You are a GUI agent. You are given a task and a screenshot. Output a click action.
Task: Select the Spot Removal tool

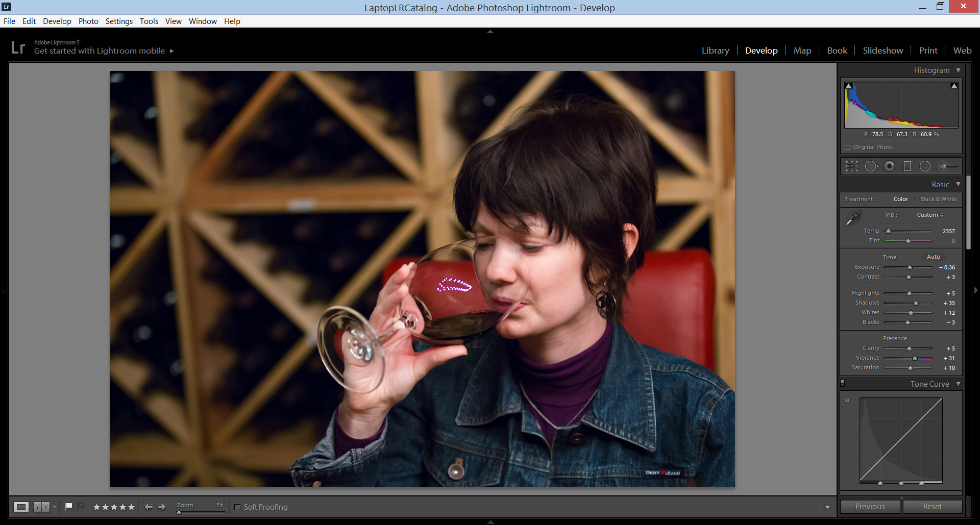pos(871,166)
